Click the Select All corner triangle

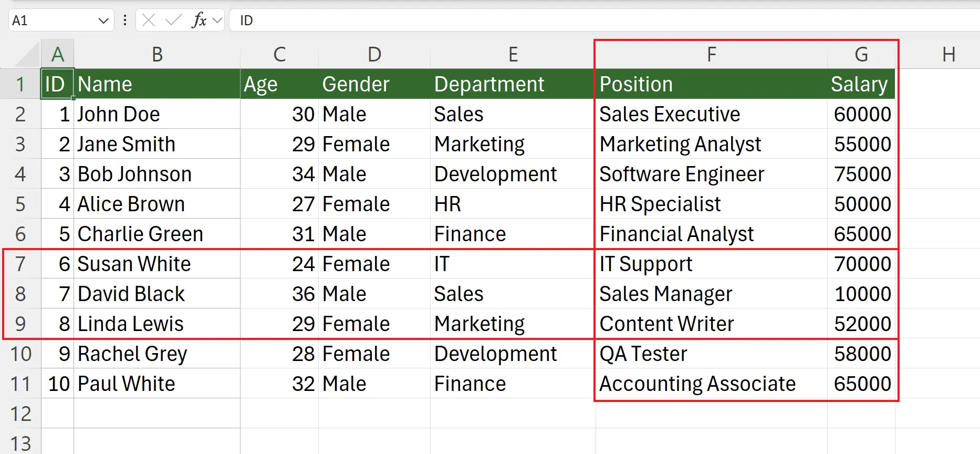[27, 56]
